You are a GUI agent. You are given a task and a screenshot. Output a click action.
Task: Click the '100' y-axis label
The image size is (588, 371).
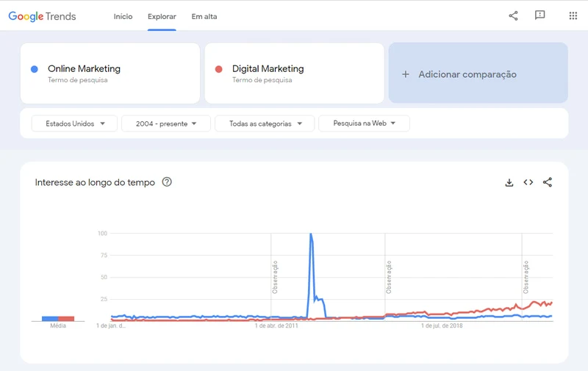(x=102, y=233)
